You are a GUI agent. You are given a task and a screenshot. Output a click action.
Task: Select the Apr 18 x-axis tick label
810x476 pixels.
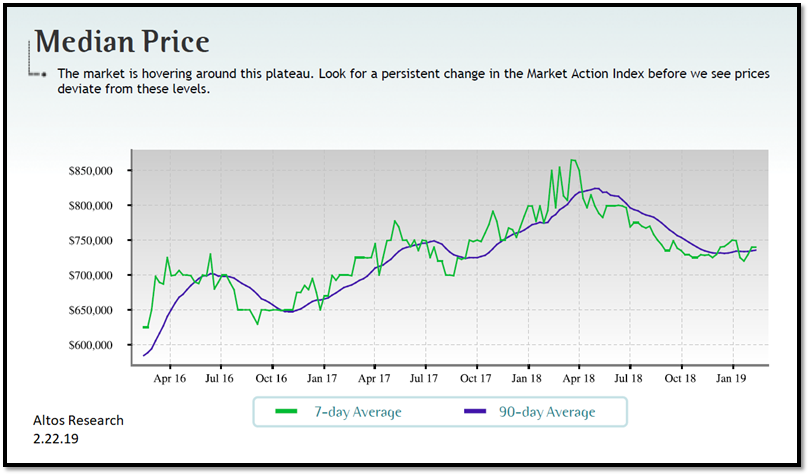[x=578, y=379]
